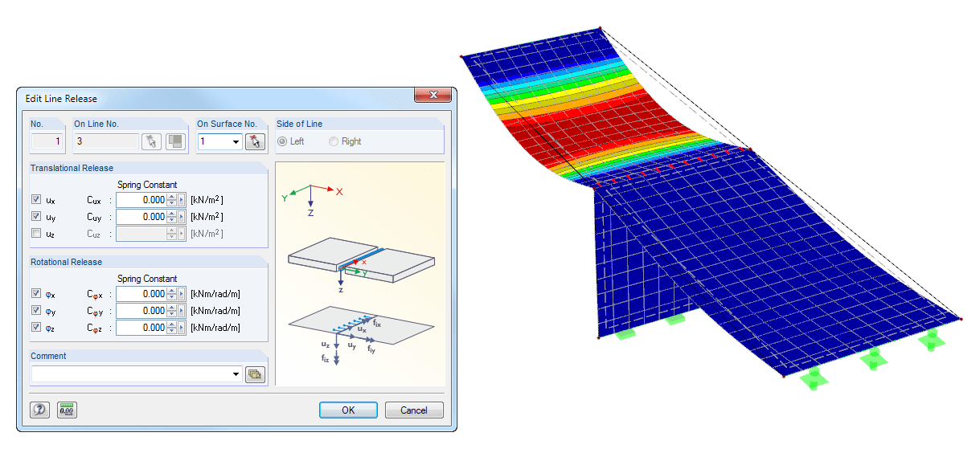Close the Edit Line Release dialog with X

(x=432, y=96)
